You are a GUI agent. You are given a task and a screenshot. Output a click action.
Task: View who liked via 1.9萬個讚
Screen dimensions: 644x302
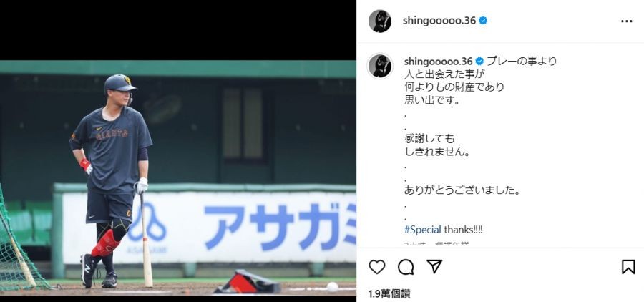[389, 294]
